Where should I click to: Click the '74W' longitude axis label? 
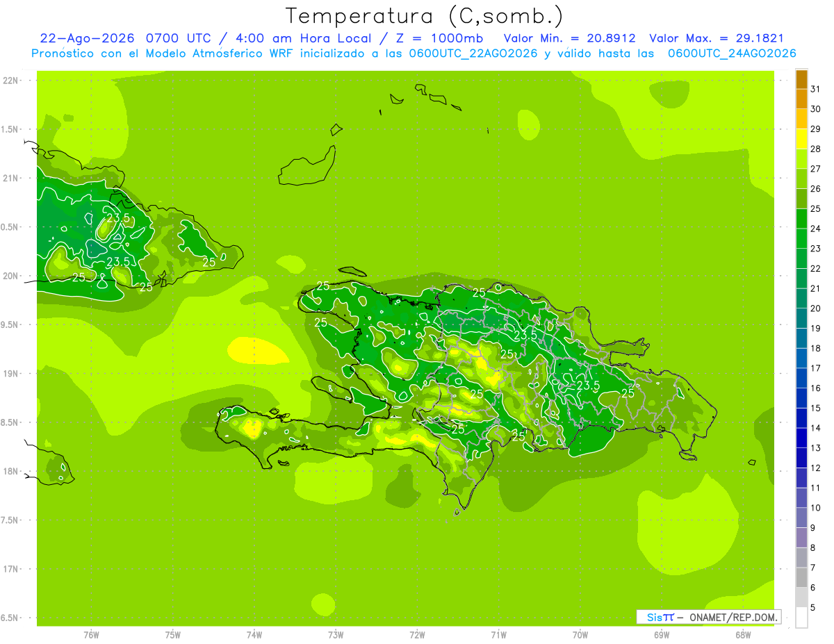[254, 635]
